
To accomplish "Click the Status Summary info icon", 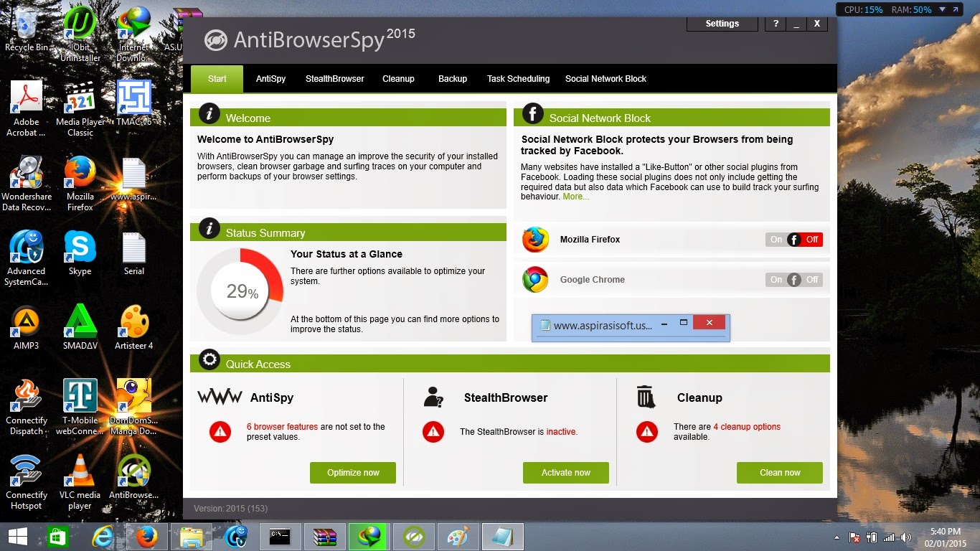I will [x=209, y=228].
